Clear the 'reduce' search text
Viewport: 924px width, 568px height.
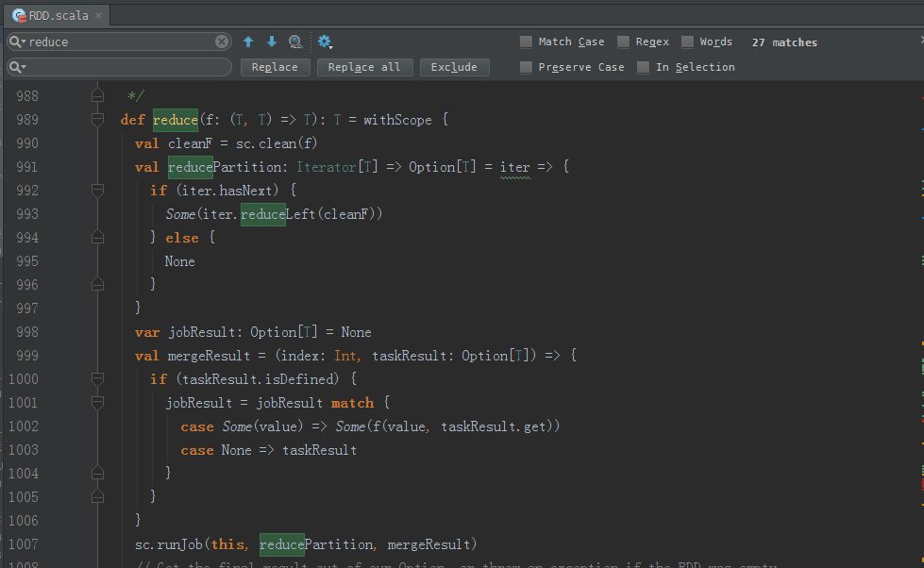222,42
